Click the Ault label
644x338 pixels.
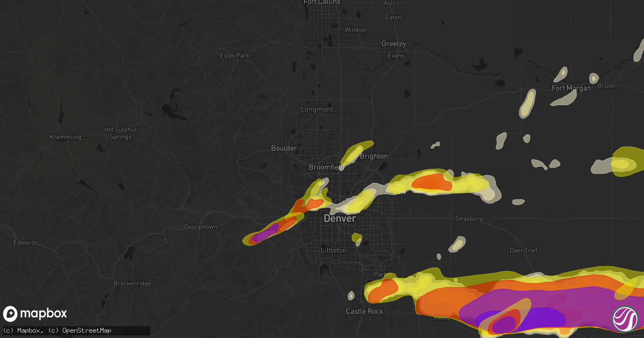pyautogui.click(x=390, y=3)
